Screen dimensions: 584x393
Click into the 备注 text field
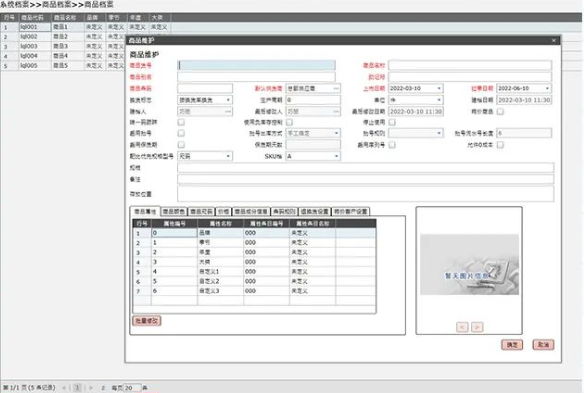[365, 179]
